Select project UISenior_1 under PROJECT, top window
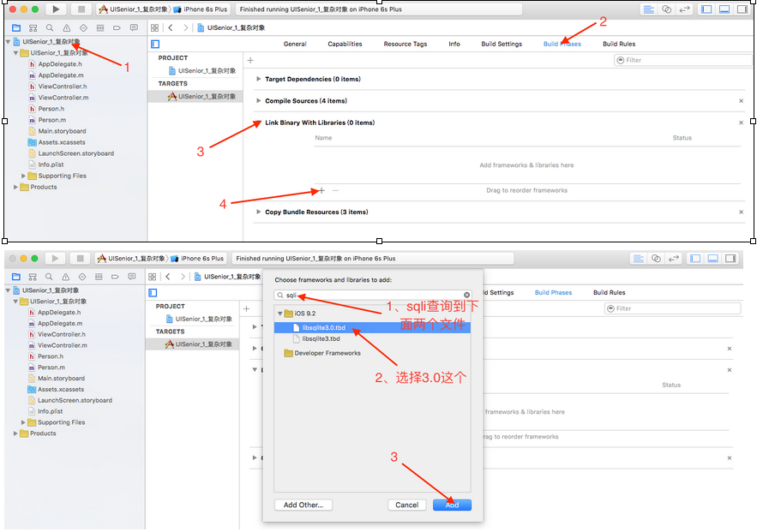This screenshot has width=757, height=532. (201, 70)
